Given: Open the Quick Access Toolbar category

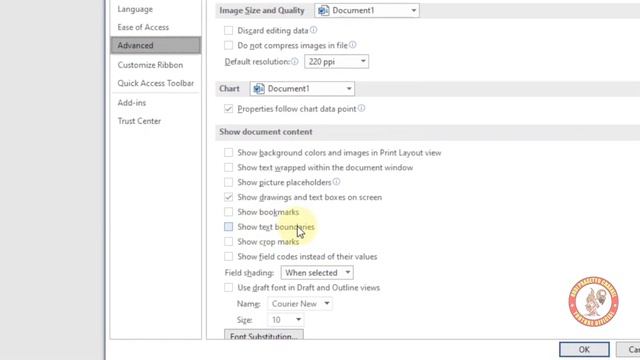Looking at the screenshot, I should click(156, 83).
